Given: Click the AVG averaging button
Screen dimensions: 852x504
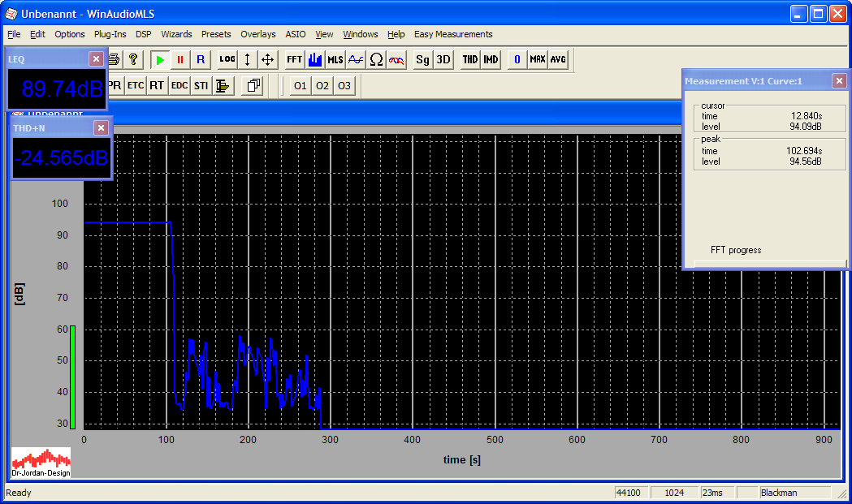Looking at the screenshot, I should (x=558, y=59).
